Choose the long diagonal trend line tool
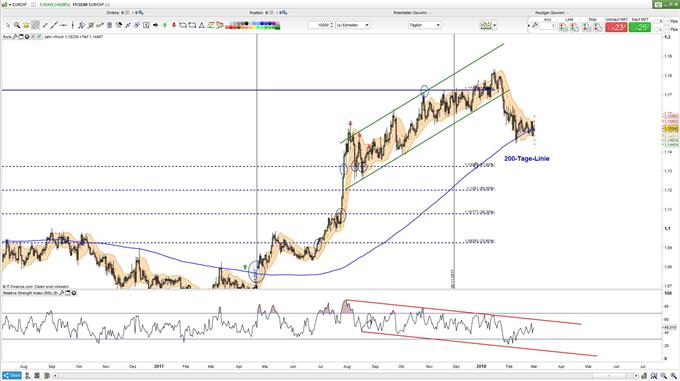The image size is (680, 381). [x=54, y=25]
